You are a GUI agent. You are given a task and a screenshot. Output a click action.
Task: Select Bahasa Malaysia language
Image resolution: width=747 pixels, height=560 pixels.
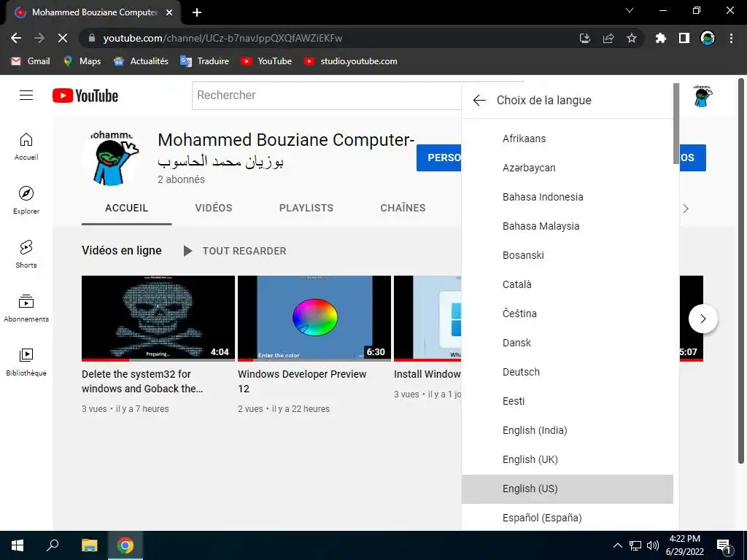(x=568, y=226)
